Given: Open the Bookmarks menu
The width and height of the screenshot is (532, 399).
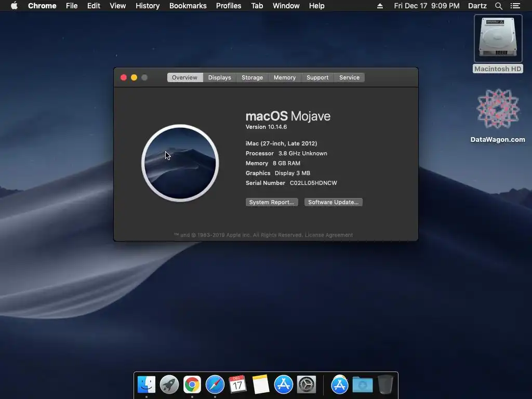Looking at the screenshot, I should click(188, 6).
